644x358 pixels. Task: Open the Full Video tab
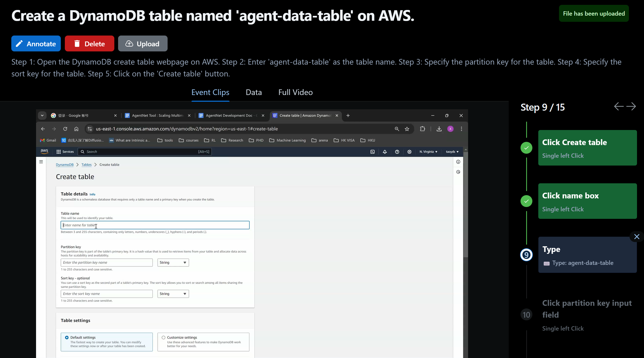coord(295,92)
